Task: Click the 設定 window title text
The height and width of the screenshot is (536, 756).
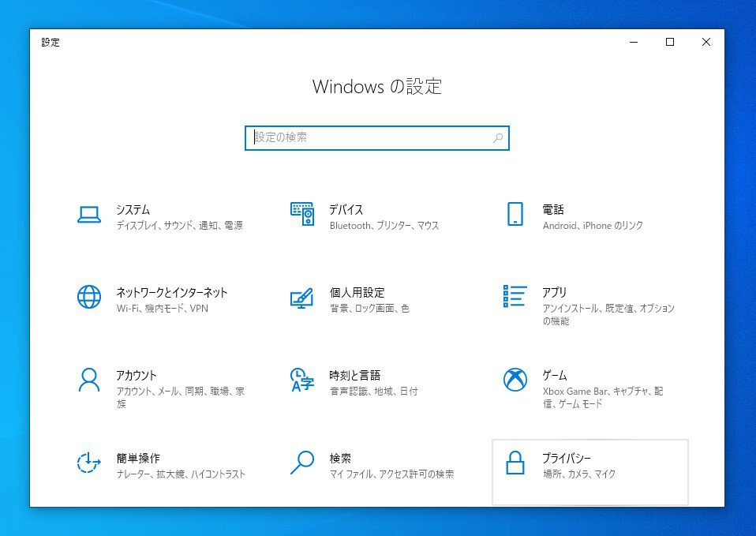Action: (x=51, y=43)
